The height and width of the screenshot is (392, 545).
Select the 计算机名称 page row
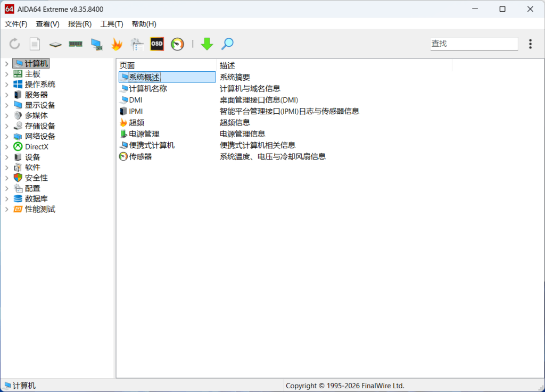pyautogui.click(x=167, y=88)
